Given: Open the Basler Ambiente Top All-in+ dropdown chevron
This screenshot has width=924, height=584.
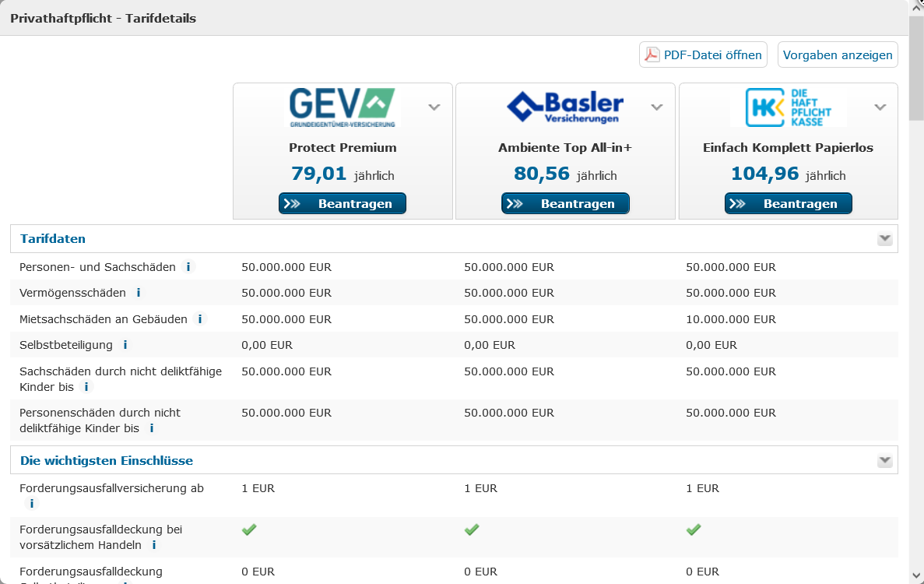Looking at the screenshot, I should [657, 107].
